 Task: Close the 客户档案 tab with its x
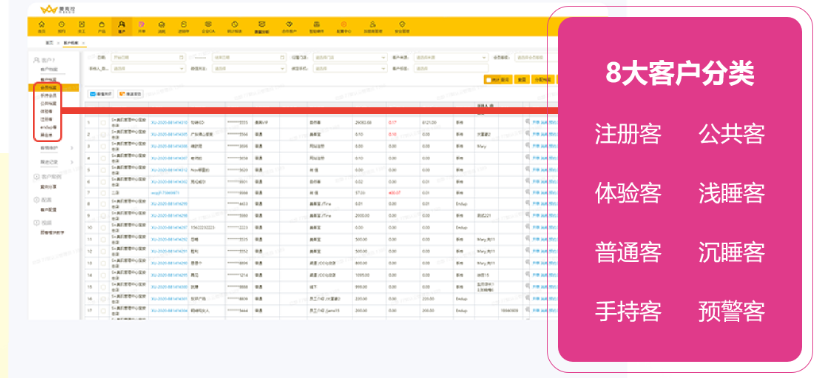tap(83, 43)
